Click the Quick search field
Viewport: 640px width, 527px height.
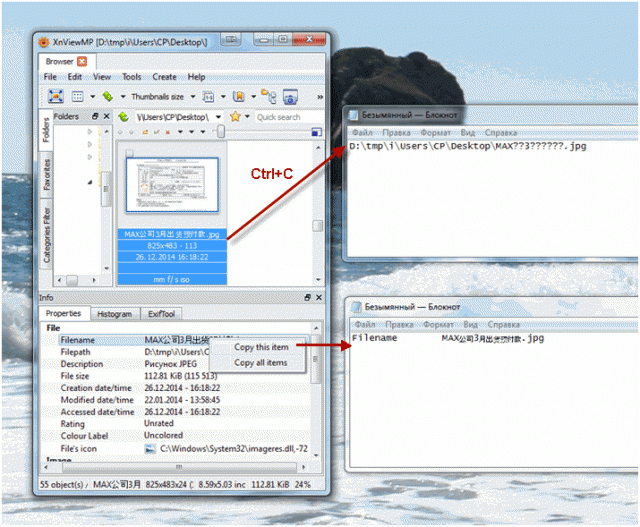tap(289, 117)
